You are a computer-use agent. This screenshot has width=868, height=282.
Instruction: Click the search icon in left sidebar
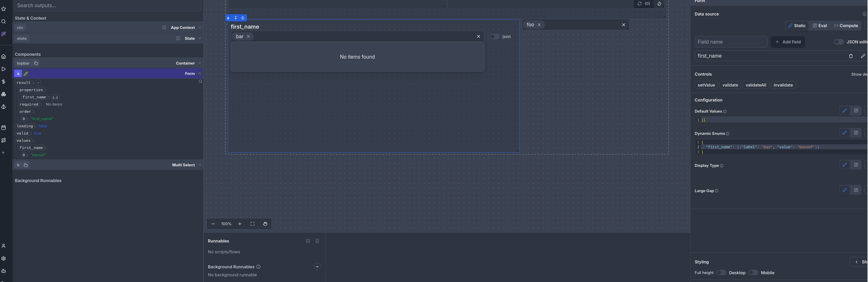[x=4, y=21]
